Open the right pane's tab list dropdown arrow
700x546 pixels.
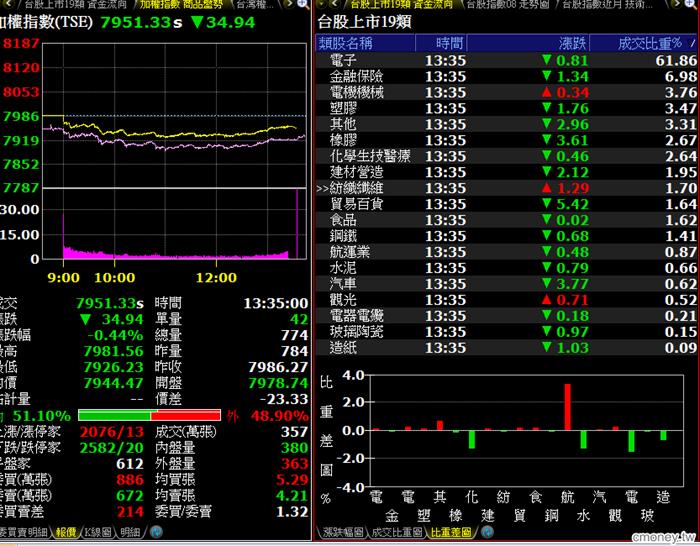click(x=322, y=4)
